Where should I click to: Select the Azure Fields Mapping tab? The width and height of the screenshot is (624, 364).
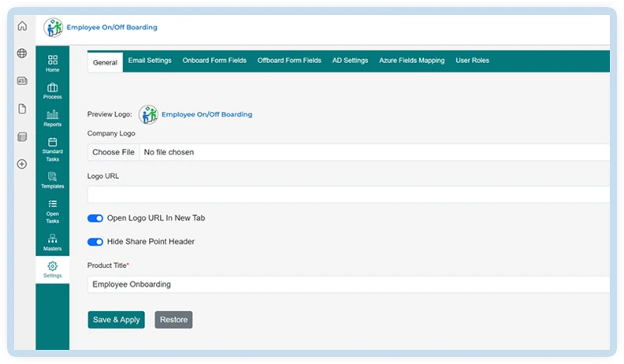[x=411, y=61]
